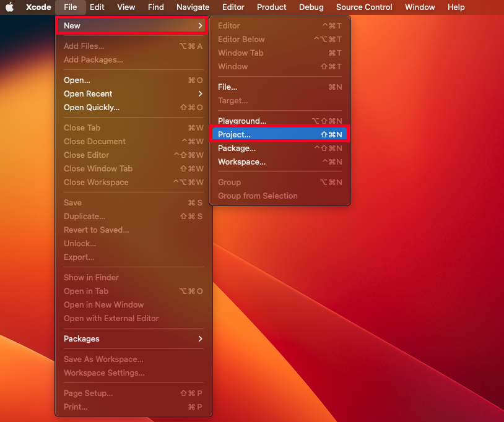Close the File menu in menu bar

71,7
